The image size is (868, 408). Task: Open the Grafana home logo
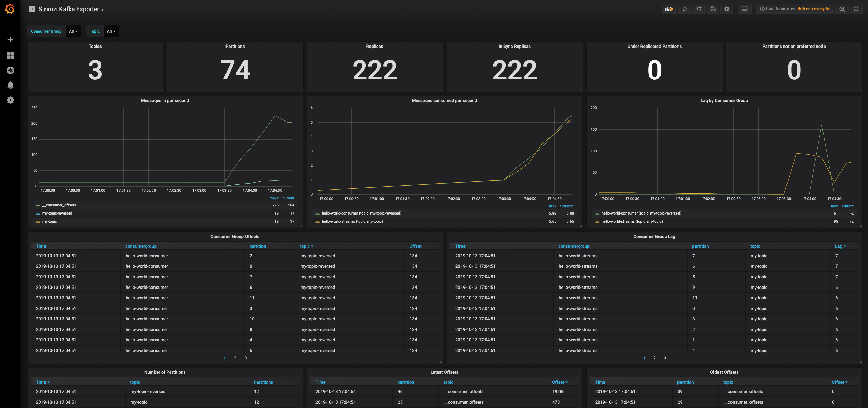[10, 9]
